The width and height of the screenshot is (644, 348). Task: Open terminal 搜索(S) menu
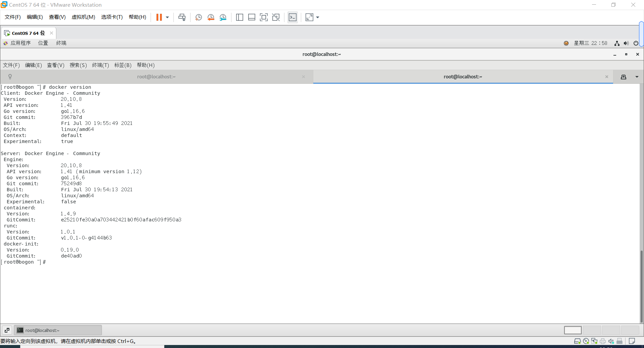coord(78,65)
